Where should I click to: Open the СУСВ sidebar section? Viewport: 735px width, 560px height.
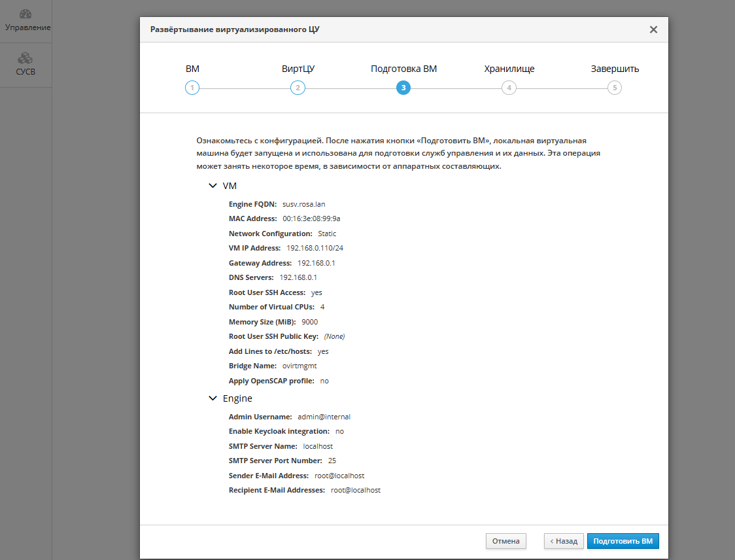26,64
